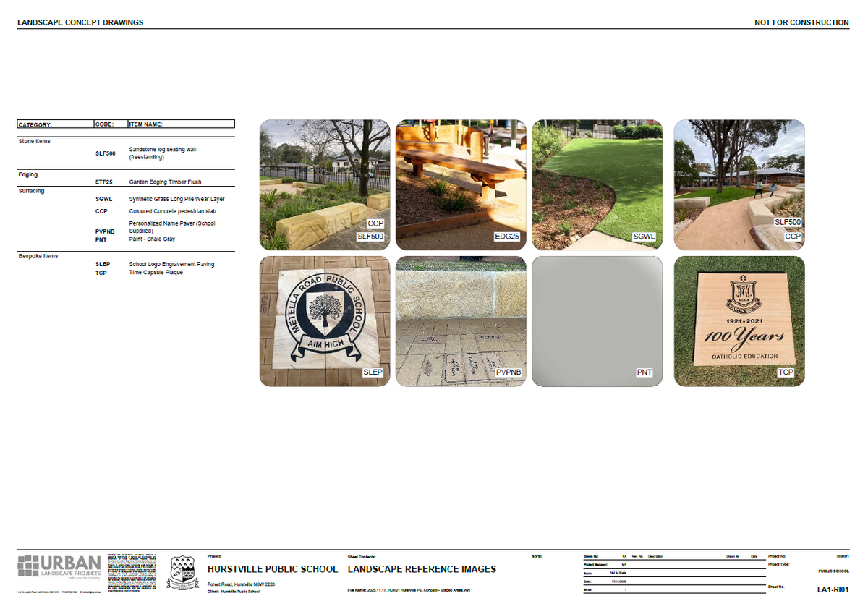This screenshot has width=868, height=609.
Task: Select the personalized name paver PVPNB image
Action: 461,320
